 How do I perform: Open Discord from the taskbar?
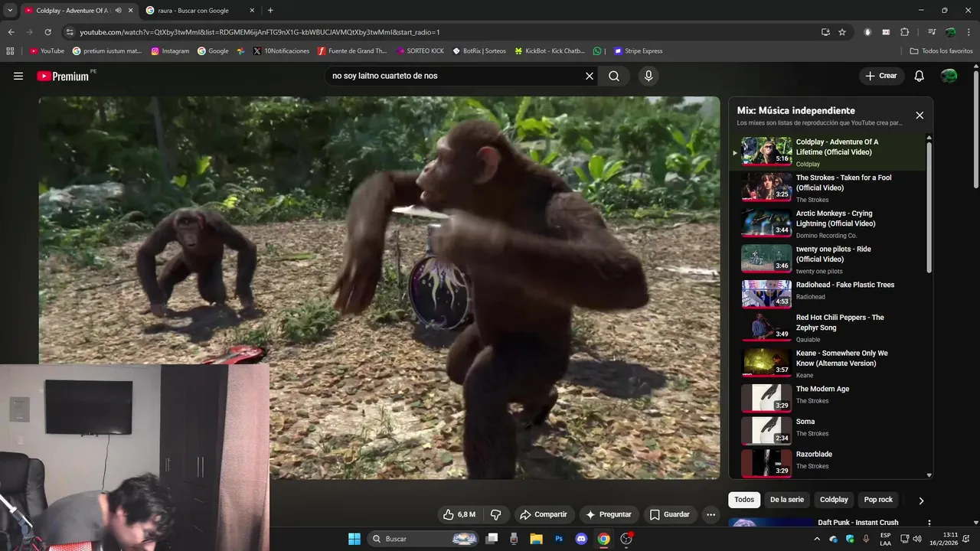tap(581, 539)
